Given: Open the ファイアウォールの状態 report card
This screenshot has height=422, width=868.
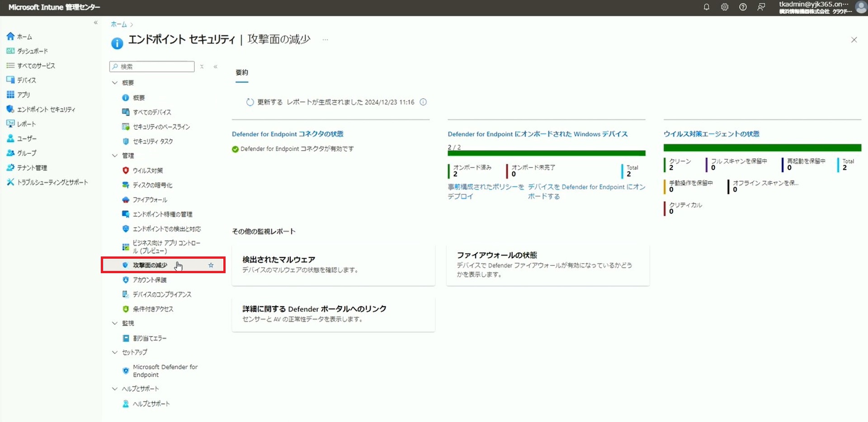Looking at the screenshot, I should click(548, 265).
